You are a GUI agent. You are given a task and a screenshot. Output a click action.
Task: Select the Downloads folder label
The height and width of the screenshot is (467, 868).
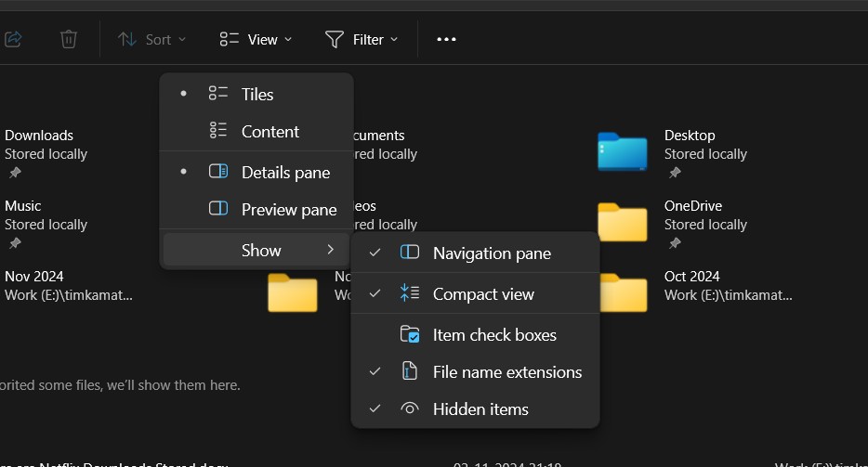[x=39, y=135]
